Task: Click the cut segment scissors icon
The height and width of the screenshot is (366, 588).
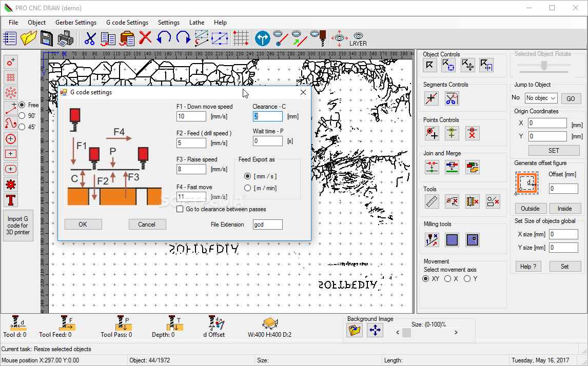Action: (452, 98)
